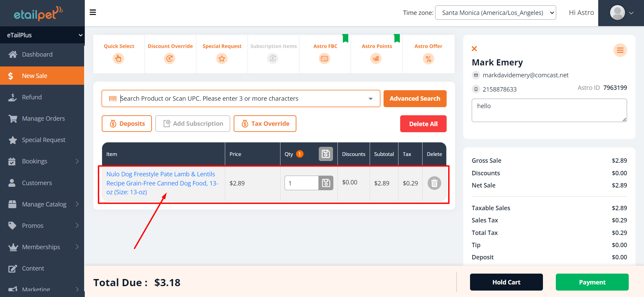Open Customers from the sidebar
Viewport: 644px width, 297px height.
click(37, 183)
